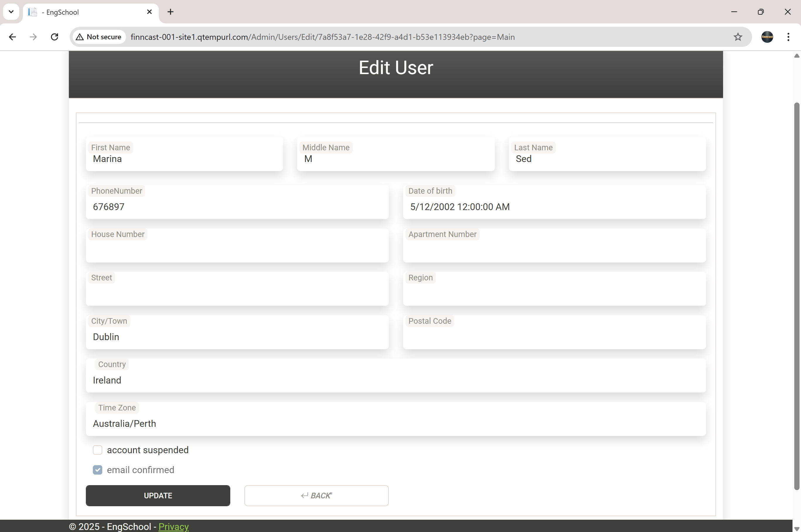This screenshot has width=801, height=532.
Task: Open the Privacy footer link
Action: (x=173, y=526)
